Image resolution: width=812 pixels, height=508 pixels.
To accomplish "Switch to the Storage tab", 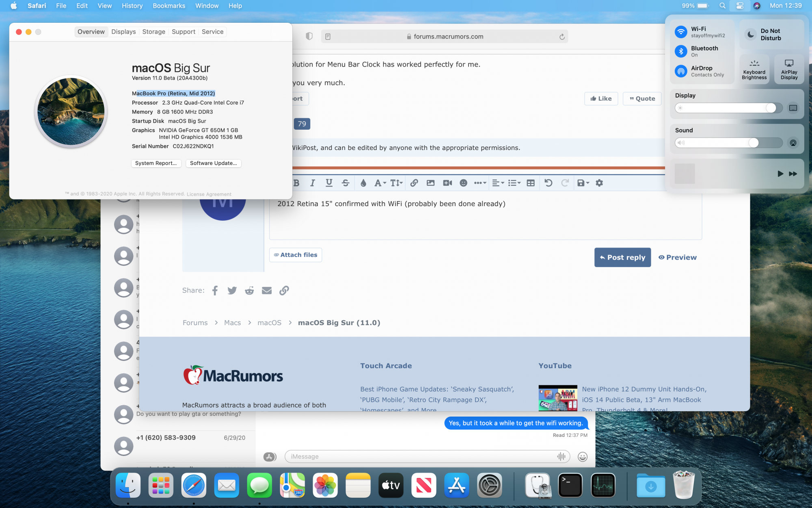I will click(153, 32).
